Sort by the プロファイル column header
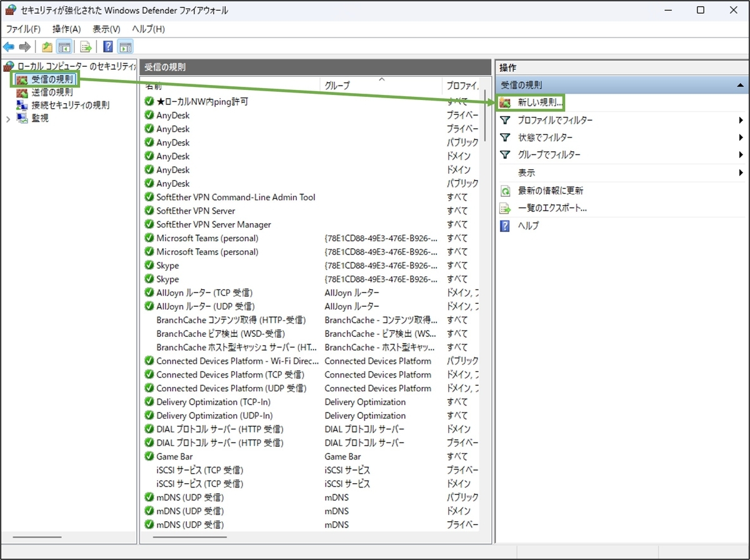This screenshot has height=560, width=750. [x=461, y=85]
